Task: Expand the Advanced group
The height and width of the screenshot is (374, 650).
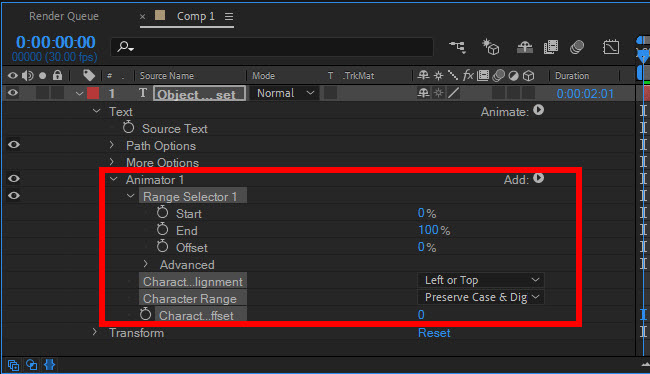Action: pyautogui.click(x=146, y=264)
